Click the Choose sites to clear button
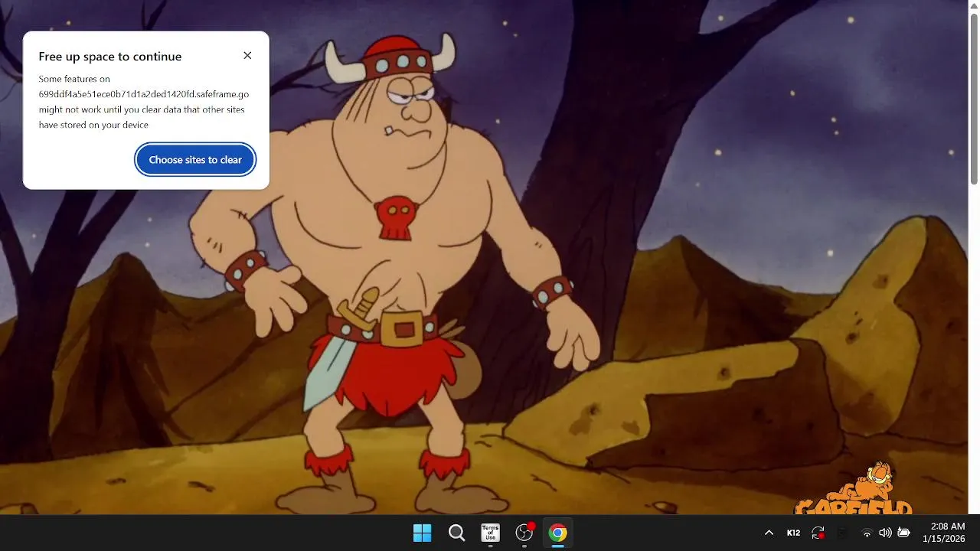 click(x=195, y=160)
